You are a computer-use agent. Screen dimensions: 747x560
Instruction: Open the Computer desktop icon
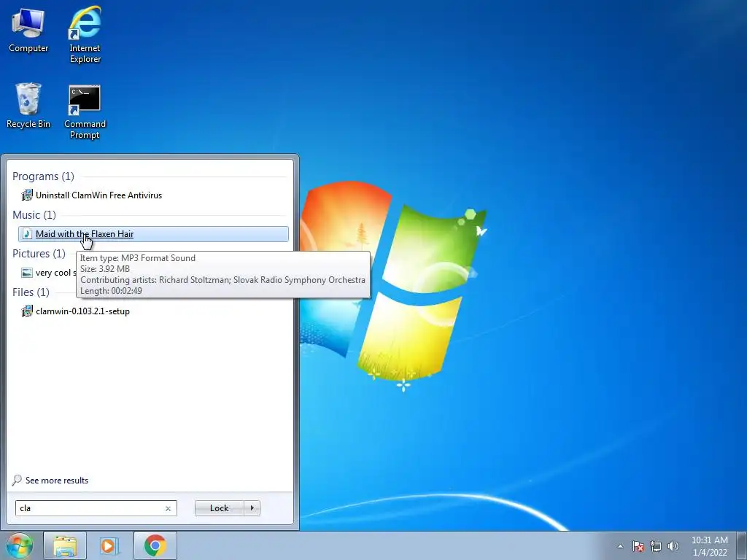tap(28, 30)
